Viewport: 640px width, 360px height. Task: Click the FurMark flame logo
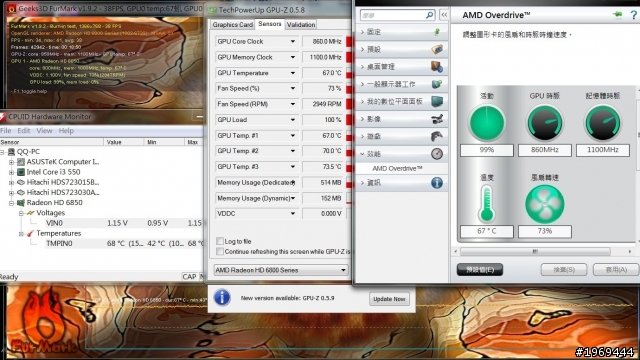[43, 321]
